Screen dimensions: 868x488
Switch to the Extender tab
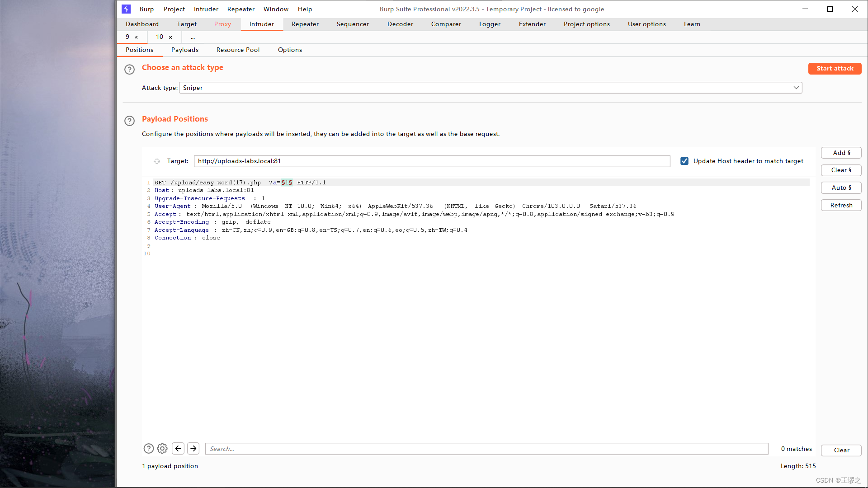(532, 24)
